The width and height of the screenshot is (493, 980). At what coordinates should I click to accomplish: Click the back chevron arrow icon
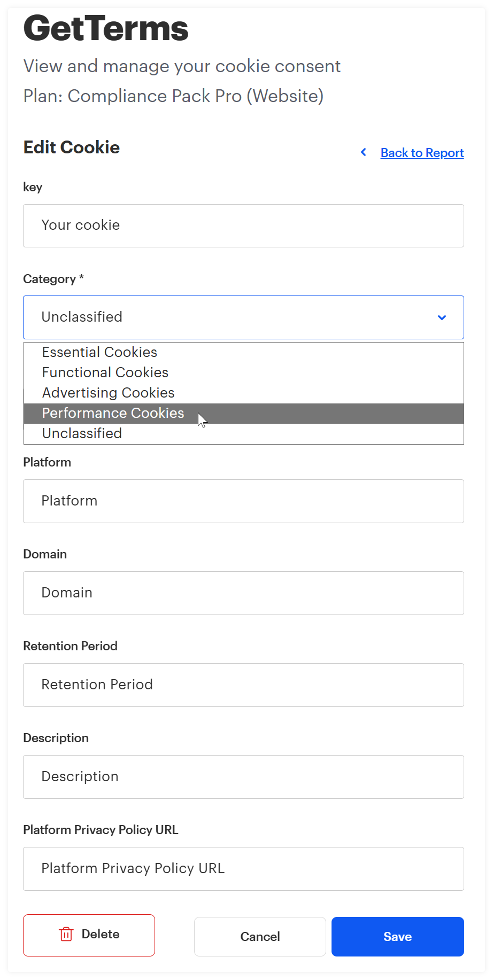(x=364, y=152)
